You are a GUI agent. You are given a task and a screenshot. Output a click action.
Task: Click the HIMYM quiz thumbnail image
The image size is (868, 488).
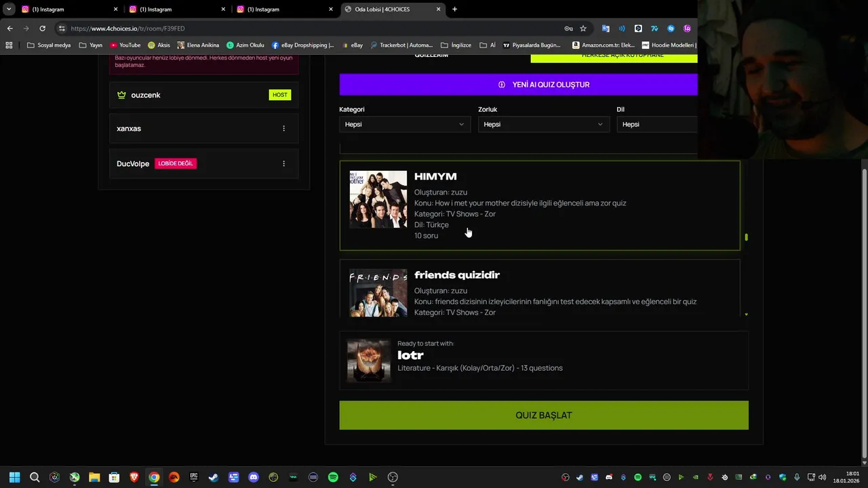point(378,199)
